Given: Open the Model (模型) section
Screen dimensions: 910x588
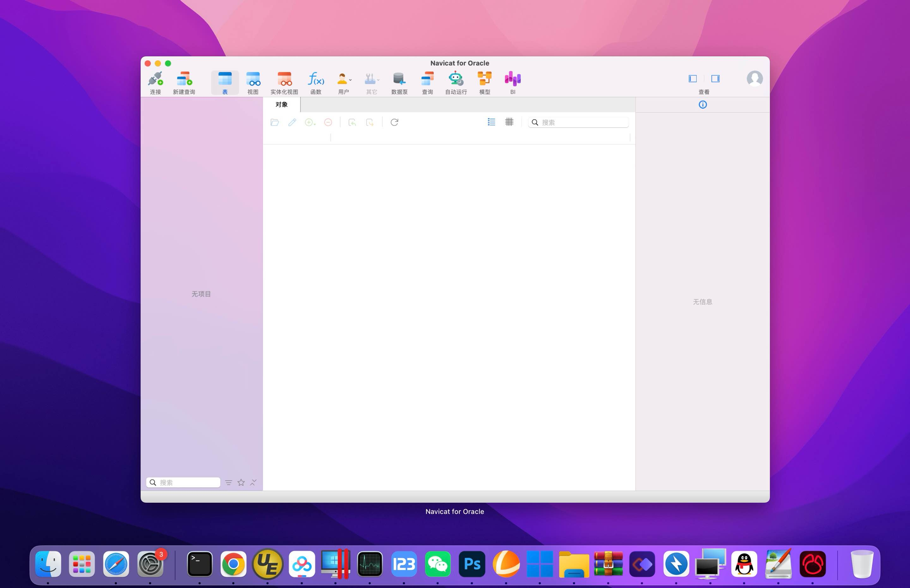Looking at the screenshot, I should click(x=484, y=79).
